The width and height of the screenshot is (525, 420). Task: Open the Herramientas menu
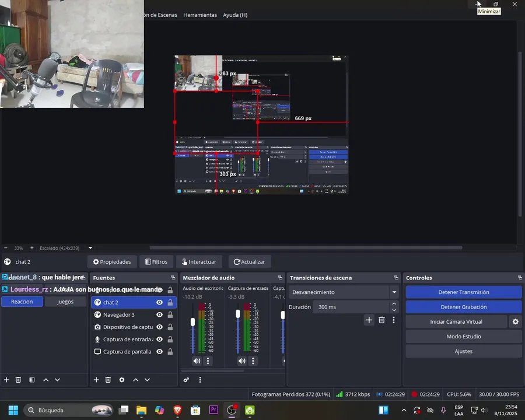point(200,15)
